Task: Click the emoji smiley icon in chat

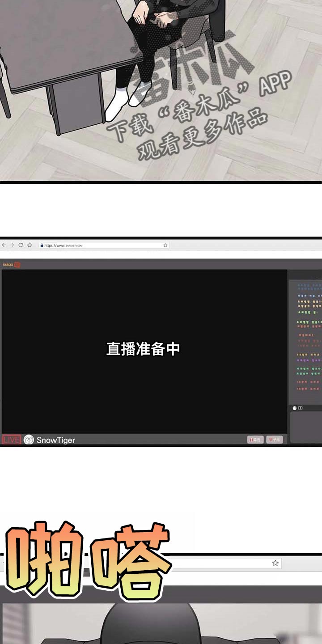Action: (294, 408)
